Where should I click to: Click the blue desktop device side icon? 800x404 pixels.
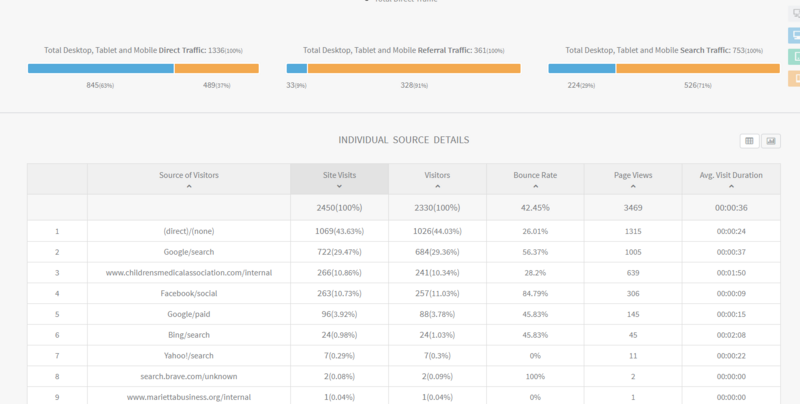(794, 36)
